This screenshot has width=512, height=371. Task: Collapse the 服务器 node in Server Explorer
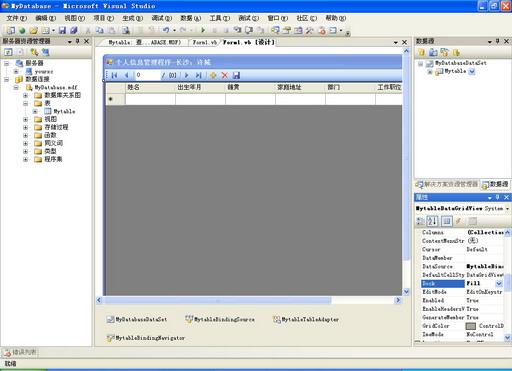coord(7,63)
